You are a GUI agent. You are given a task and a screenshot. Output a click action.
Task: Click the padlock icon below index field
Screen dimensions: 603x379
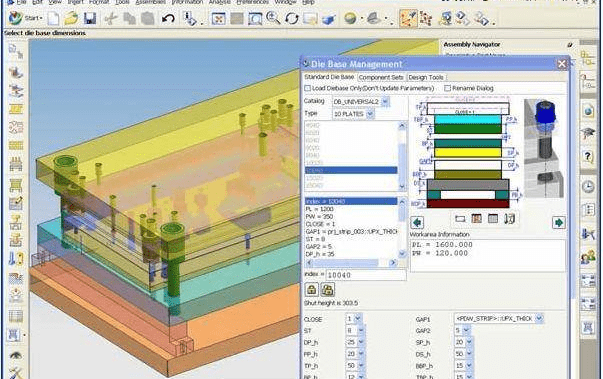click(311, 289)
